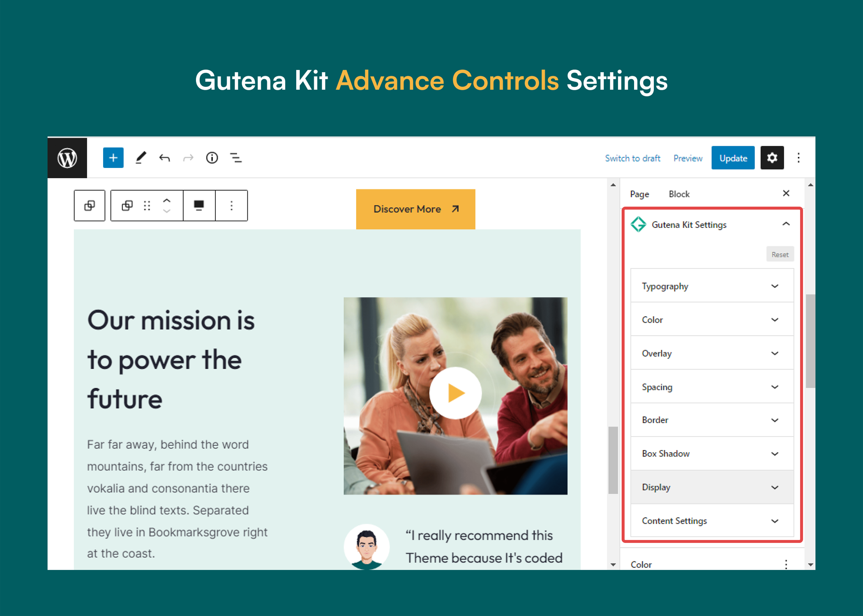
Task: Expand the Overlay section
Action: pyautogui.click(x=712, y=353)
